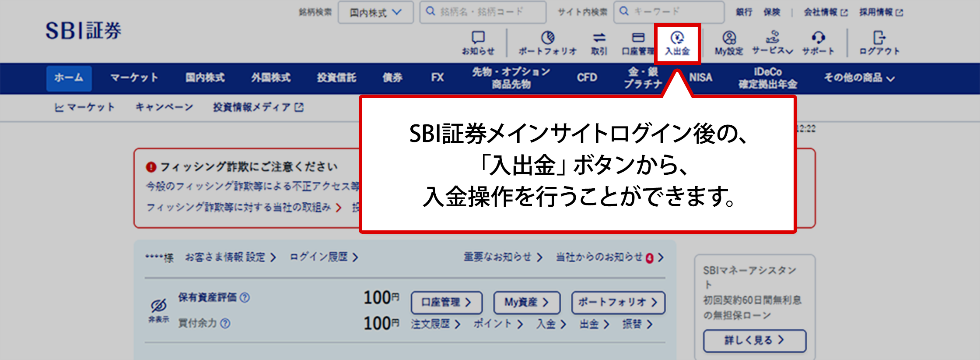Open the マーケット sub-navigation link
The width and height of the screenshot is (980, 360).
(x=84, y=107)
